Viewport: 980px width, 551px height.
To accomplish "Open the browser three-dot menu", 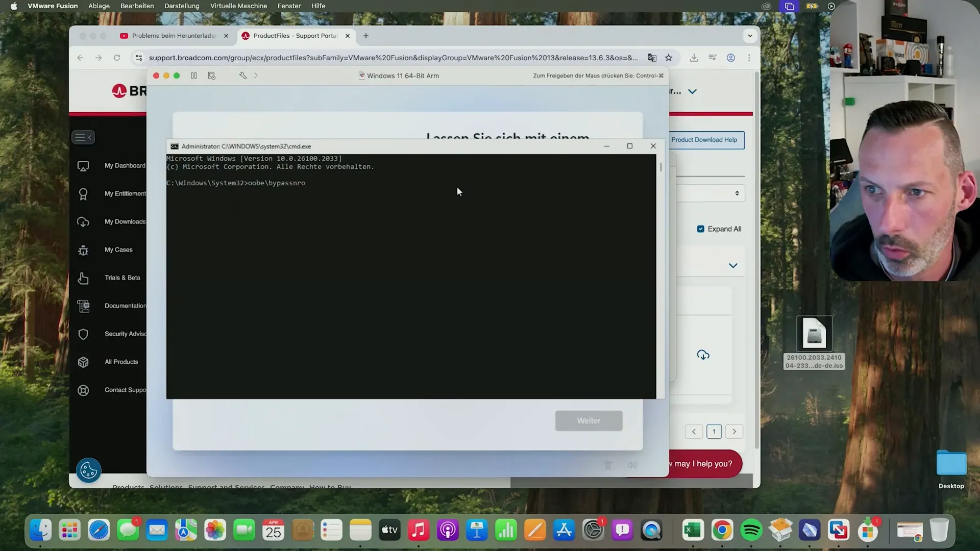I will pyautogui.click(x=749, y=58).
